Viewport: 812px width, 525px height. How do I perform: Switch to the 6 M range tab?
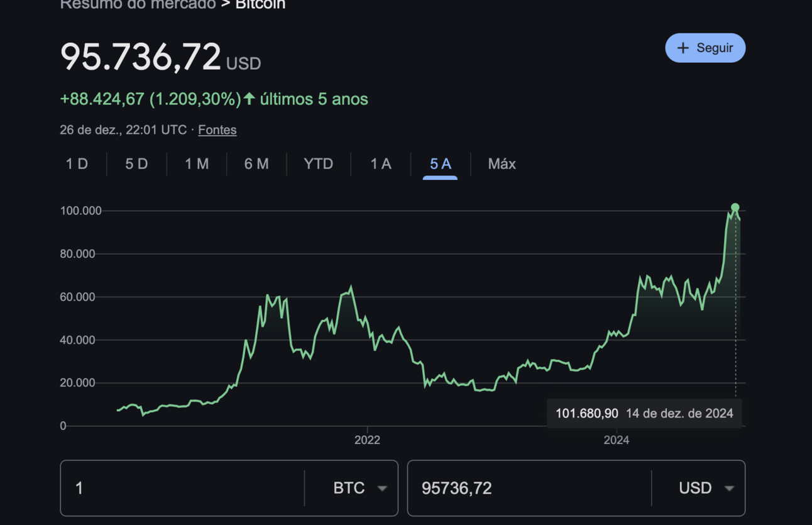pyautogui.click(x=256, y=164)
